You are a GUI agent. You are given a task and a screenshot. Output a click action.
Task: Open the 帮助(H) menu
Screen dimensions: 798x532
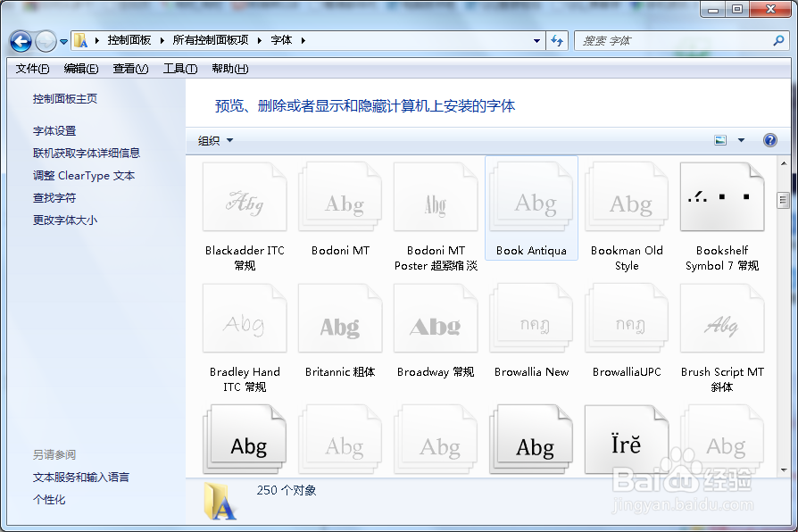point(230,69)
